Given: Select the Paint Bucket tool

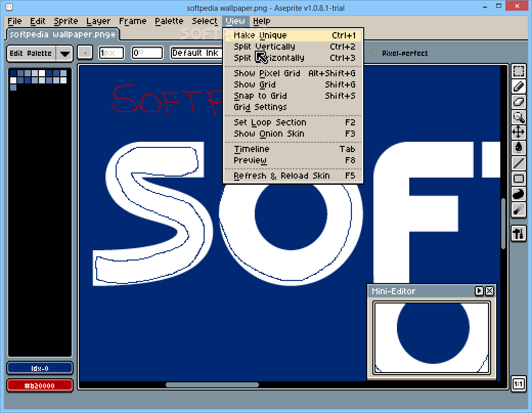Looking at the screenshot, I should pos(518,147).
